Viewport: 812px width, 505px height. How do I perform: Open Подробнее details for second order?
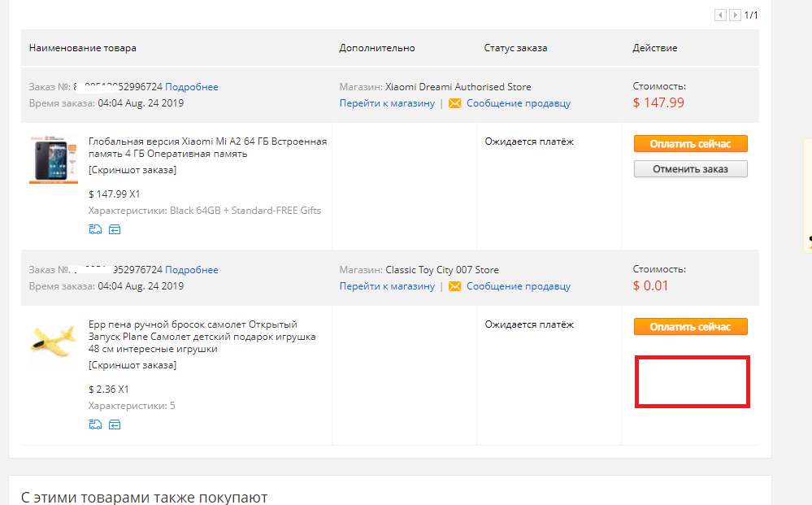pos(192,270)
